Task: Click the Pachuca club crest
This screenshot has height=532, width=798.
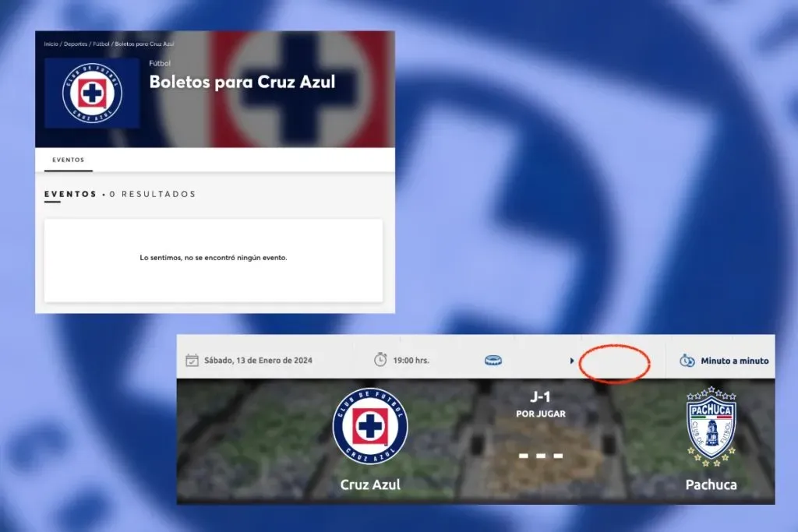Action: pyautogui.click(x=711, y=427)
